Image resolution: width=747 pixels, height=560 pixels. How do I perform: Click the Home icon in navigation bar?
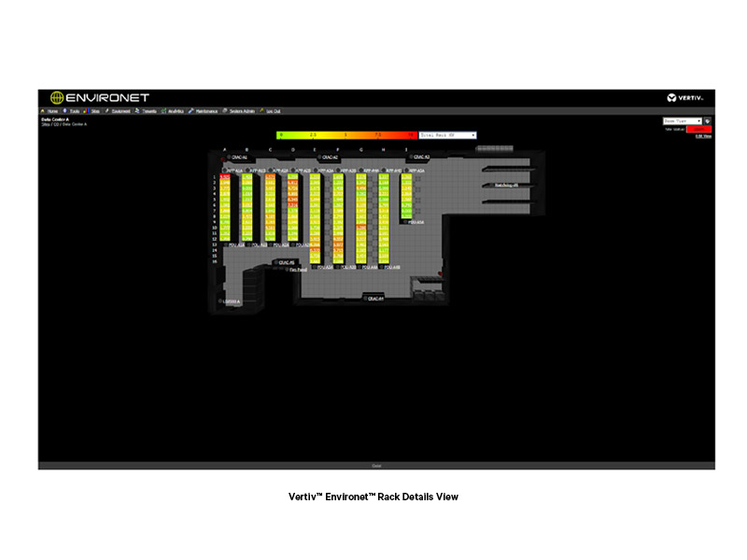[43, 111]
